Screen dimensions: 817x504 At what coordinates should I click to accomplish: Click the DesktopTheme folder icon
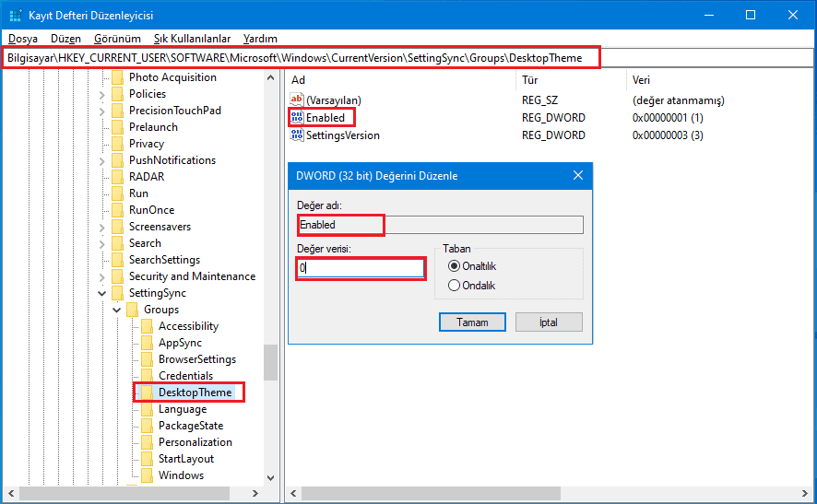point(148,393)
